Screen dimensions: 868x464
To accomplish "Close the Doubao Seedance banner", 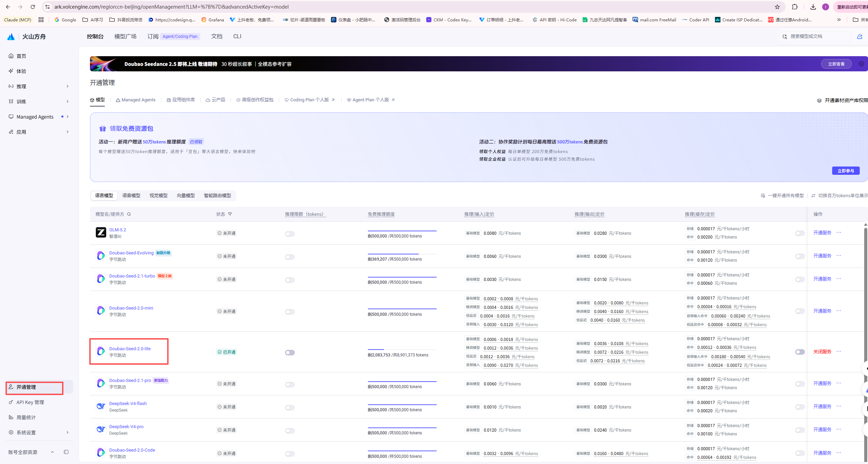I will [861, 64].
